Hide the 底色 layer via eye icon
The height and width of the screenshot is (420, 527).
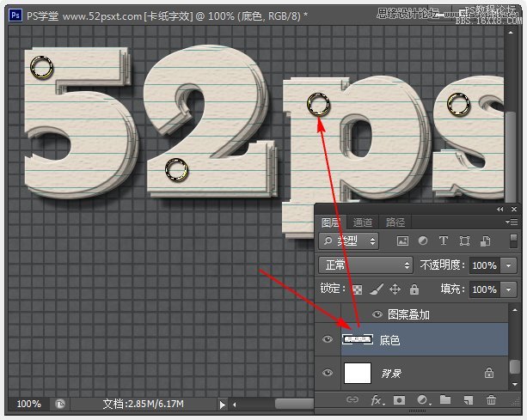[x=328, y=339]
